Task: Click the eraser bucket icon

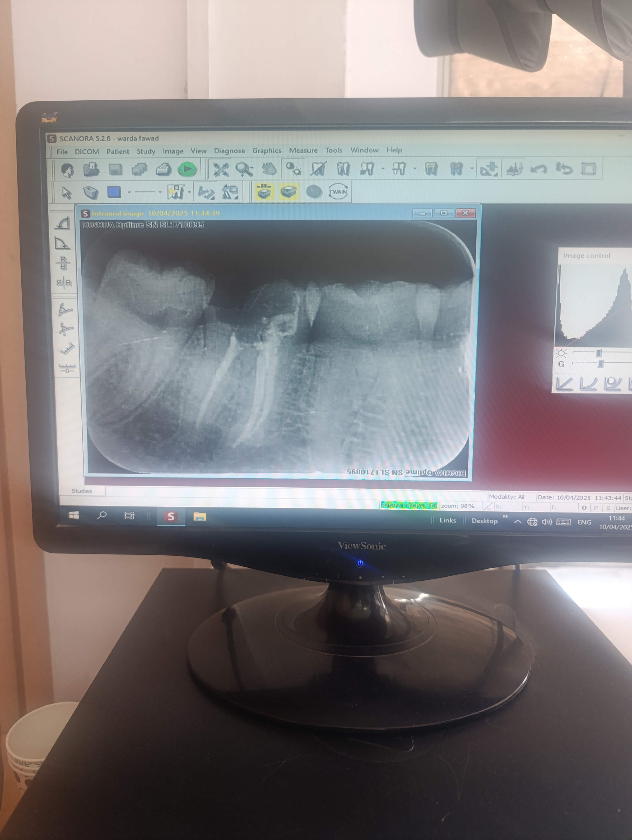Action: (91, 192)
